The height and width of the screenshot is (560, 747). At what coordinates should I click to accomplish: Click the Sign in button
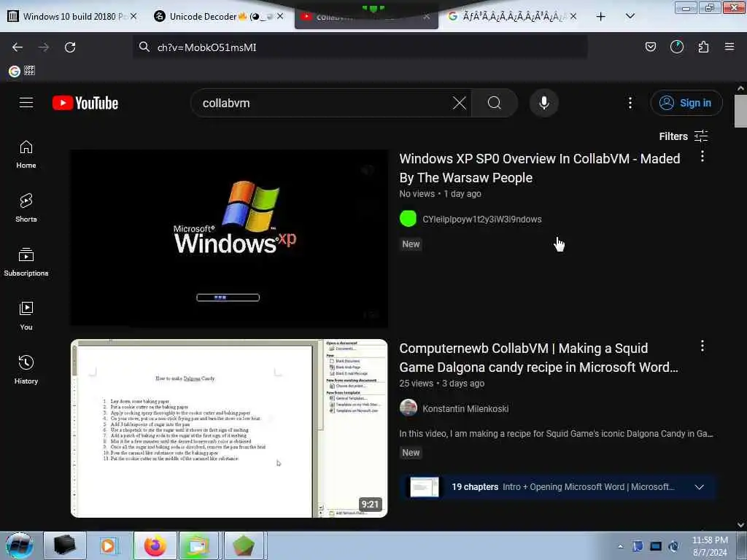click(686, 103)
